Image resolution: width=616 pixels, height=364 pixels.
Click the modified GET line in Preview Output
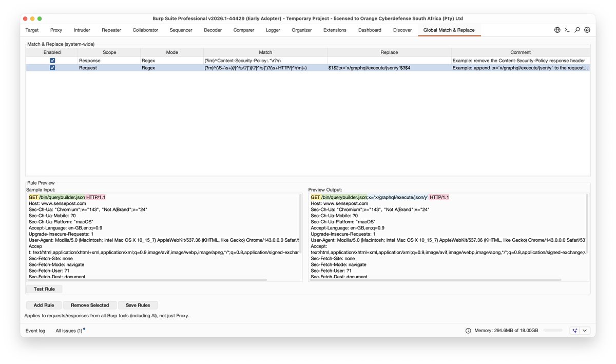pyautogui.click(x=380, y=197)
